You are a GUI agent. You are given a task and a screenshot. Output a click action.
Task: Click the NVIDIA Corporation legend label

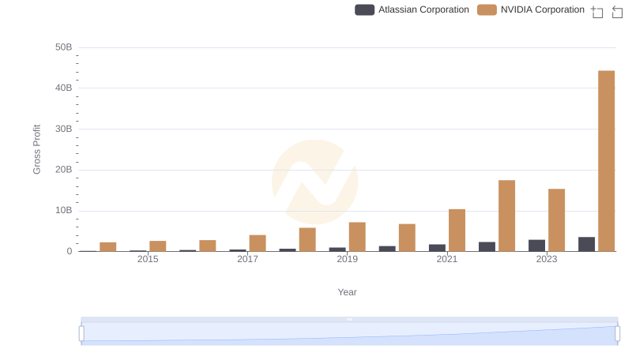point(543,9)
